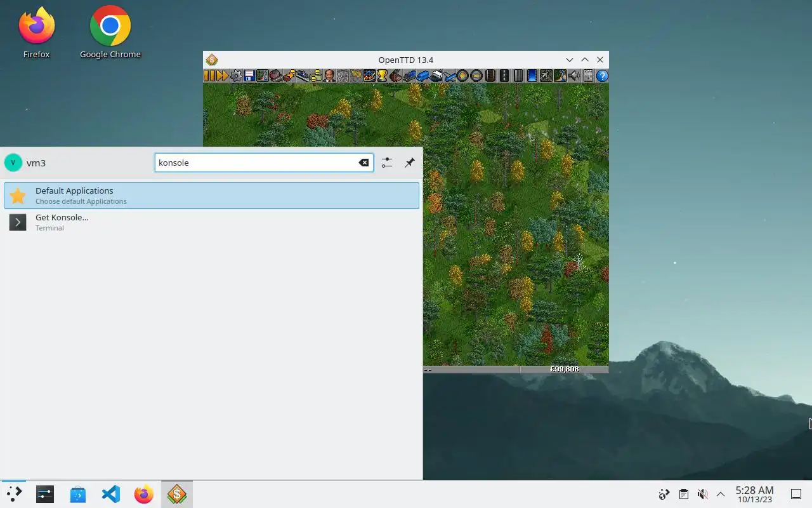Click the story book toolbar icon

(x=343, y=76)
